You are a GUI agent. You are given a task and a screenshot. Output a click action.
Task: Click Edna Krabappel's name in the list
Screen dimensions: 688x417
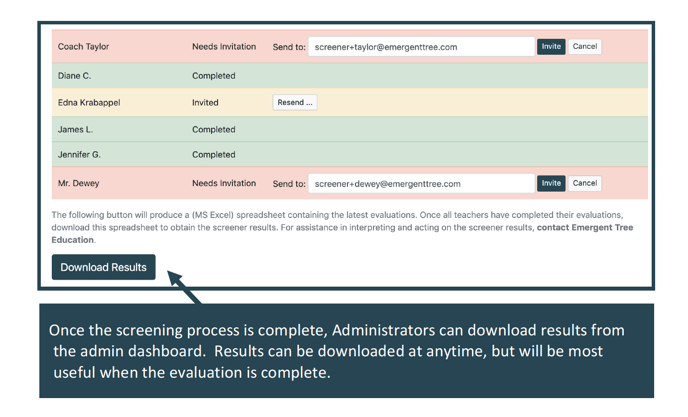[89, 103]
